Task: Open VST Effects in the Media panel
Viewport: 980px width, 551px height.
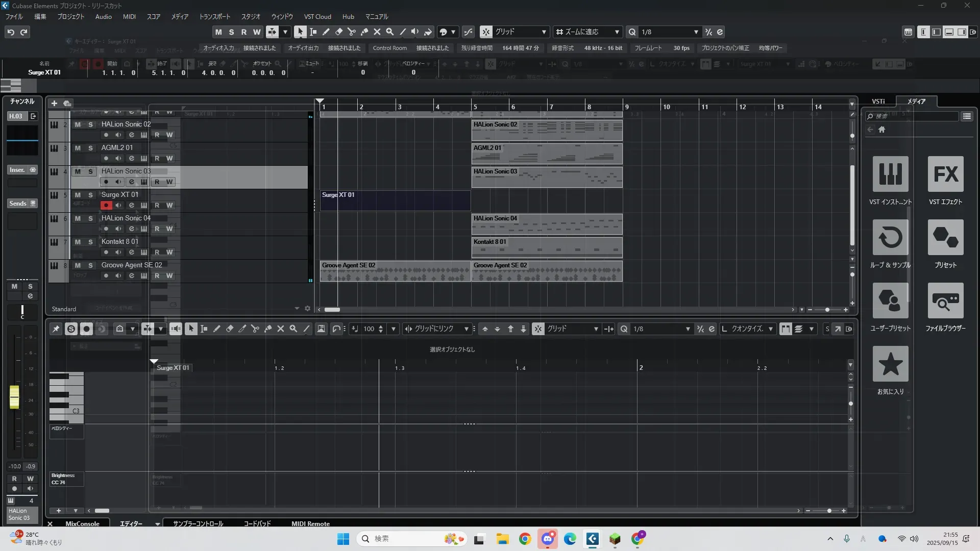Action: [x=945, y=174]
